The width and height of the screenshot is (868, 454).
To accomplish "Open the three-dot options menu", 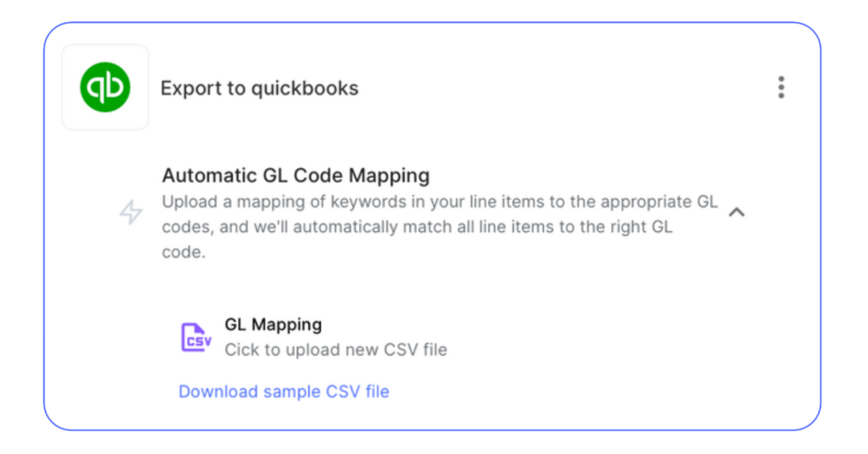I will 781,87.
